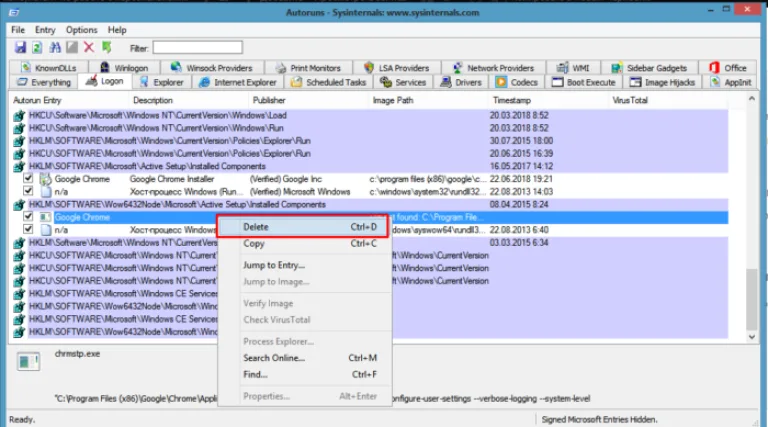Image resolution: width=768 pixels, height=427 pixels.
Task: Open the Winlogon tab
Action: tap(124, 68)
